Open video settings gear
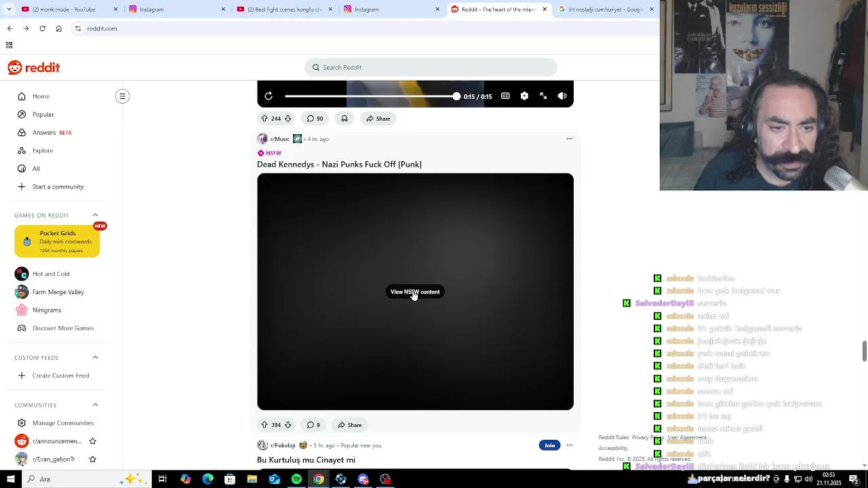The image size is (868, 488). coord(524,96)
